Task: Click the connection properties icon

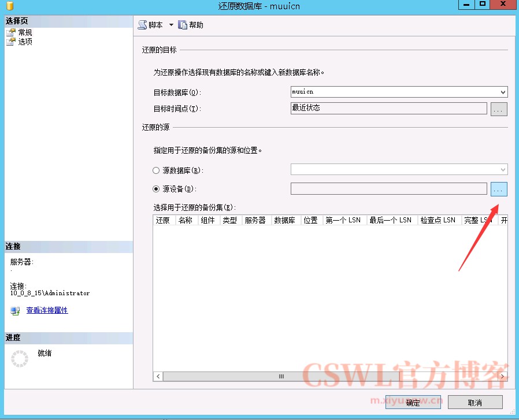Action: tap(16, 311)
